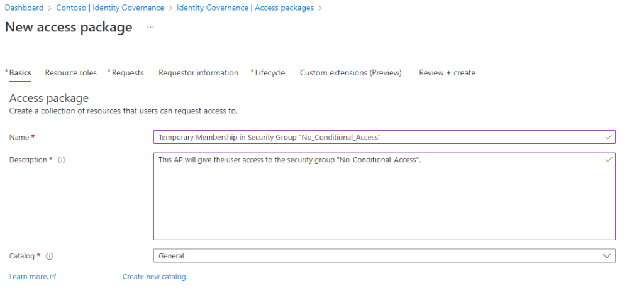Expand the Catalog dropdown chevron

click(x=606, y=256)
